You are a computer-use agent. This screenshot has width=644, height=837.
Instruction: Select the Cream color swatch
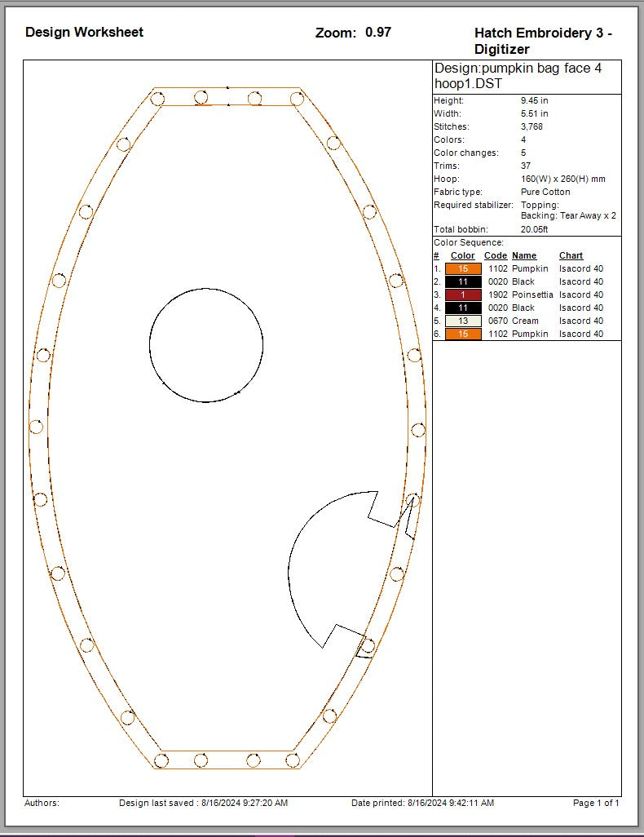(463, 321)
